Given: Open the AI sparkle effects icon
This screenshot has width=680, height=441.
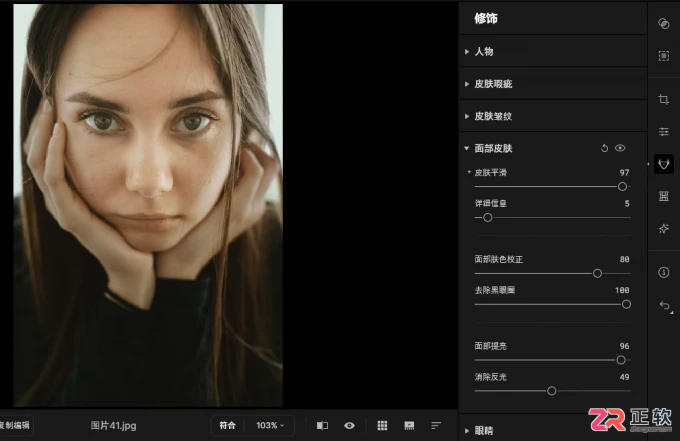Looking at the screenshot, I should tap(664, 229).
